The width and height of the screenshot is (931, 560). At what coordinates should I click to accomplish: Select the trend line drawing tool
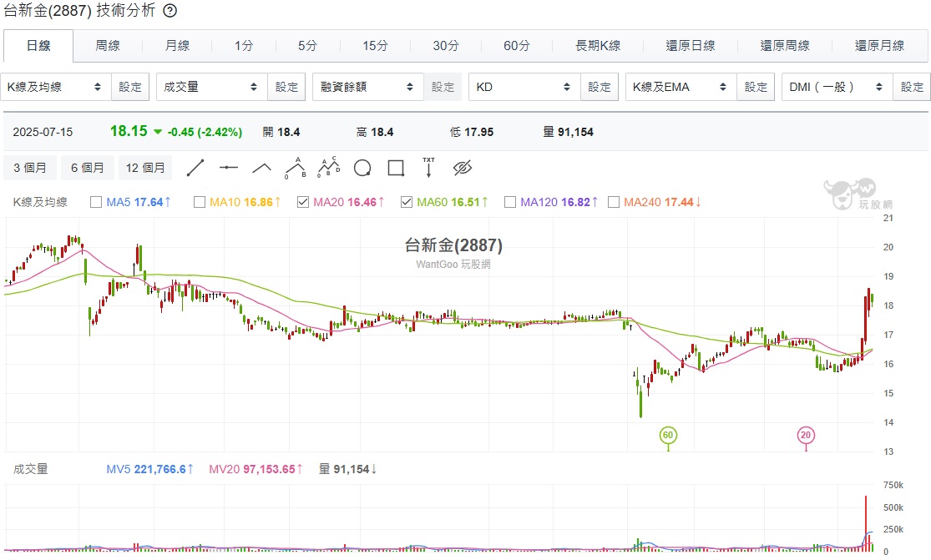point(195,168)
